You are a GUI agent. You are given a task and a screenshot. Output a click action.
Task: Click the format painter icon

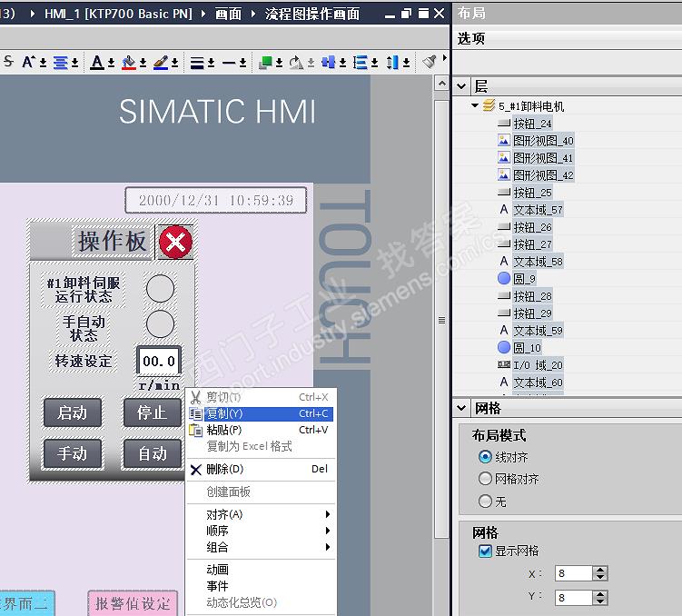pyautogui.click(x=430, y=62)
